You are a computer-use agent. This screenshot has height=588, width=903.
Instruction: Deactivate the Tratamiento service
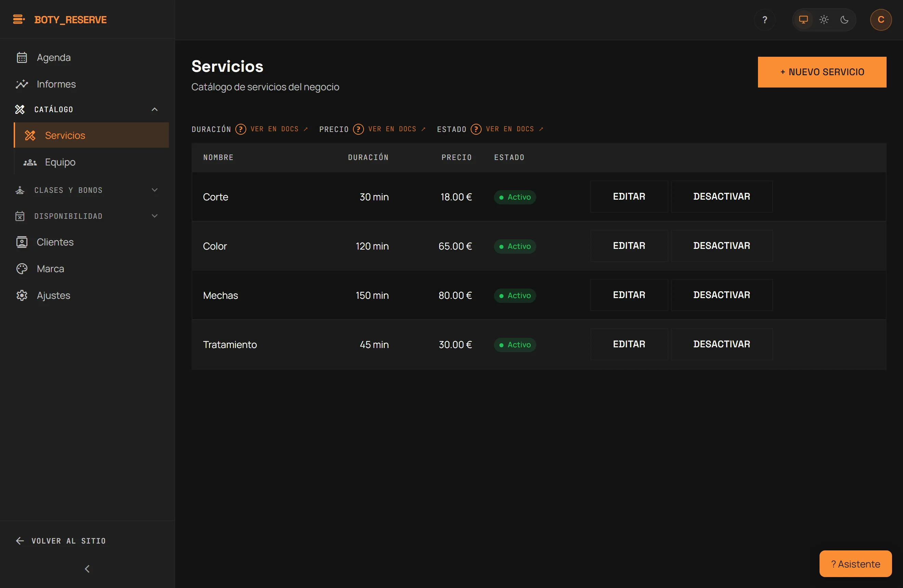[x=722, y=344]
